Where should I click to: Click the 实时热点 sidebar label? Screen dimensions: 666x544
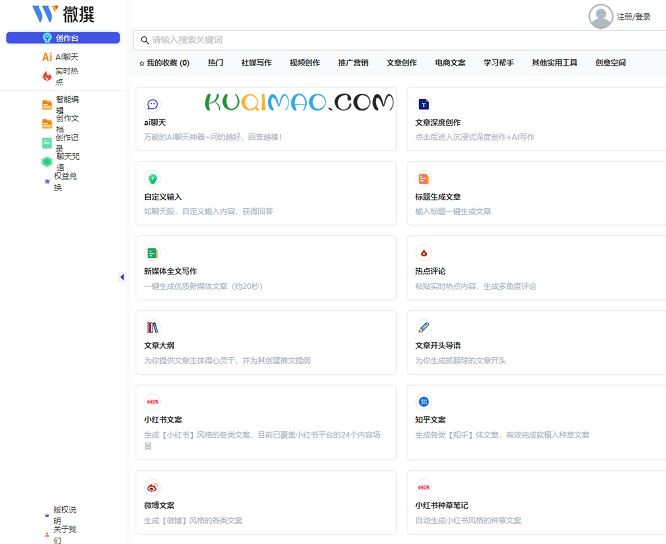pyautogui.click(x=67, y=76)
